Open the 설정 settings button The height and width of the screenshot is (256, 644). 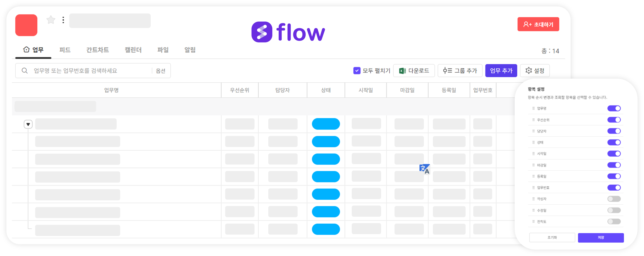pyautogui.click(x=535, y=71)
